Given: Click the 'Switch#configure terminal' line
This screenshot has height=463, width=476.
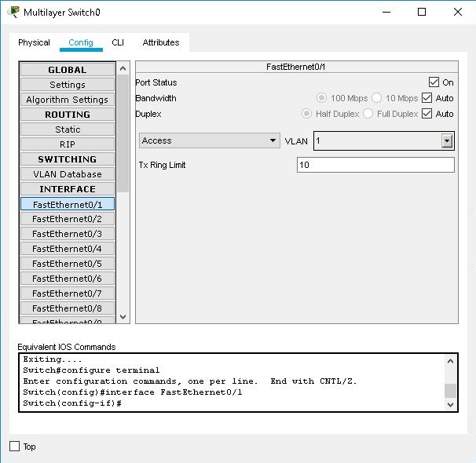Looking at the screenshot, I should (x=91, y=370).
